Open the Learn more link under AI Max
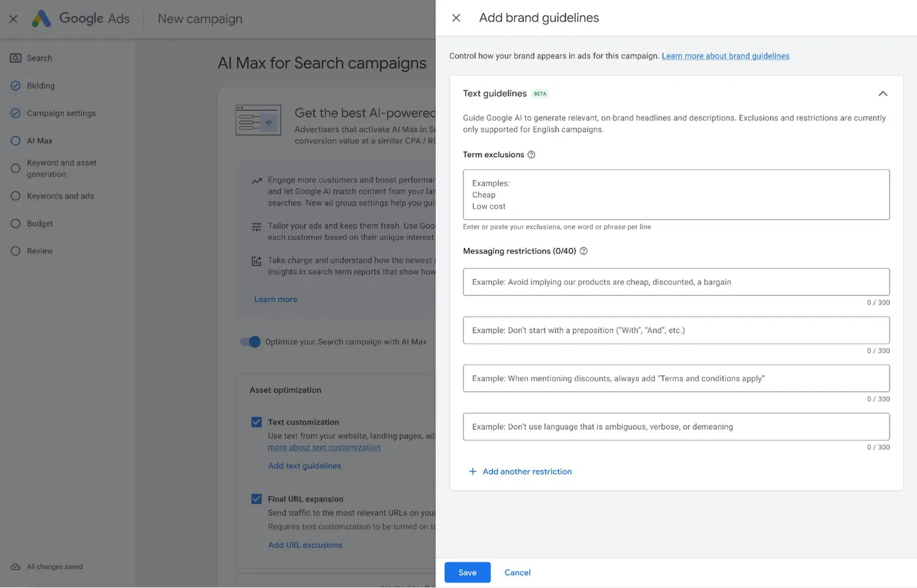This screenshot has height=588, width=917. pyautogui.click(x=276, y=299)
